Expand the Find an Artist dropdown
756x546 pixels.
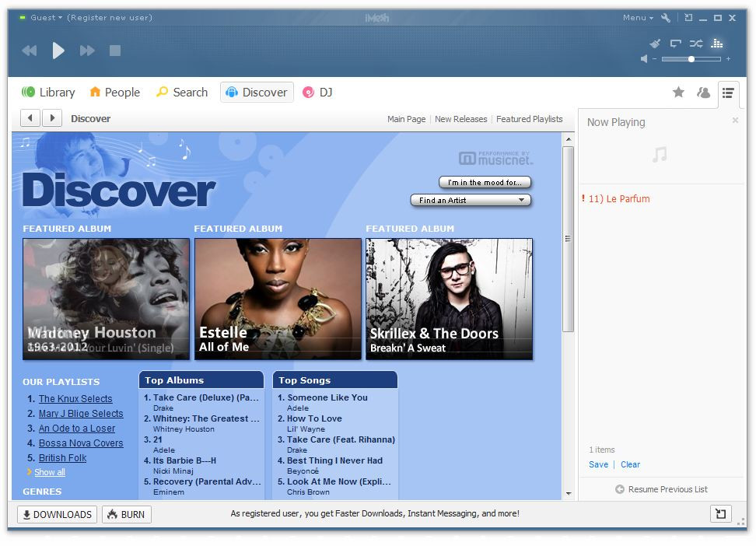tap(471, 200)
